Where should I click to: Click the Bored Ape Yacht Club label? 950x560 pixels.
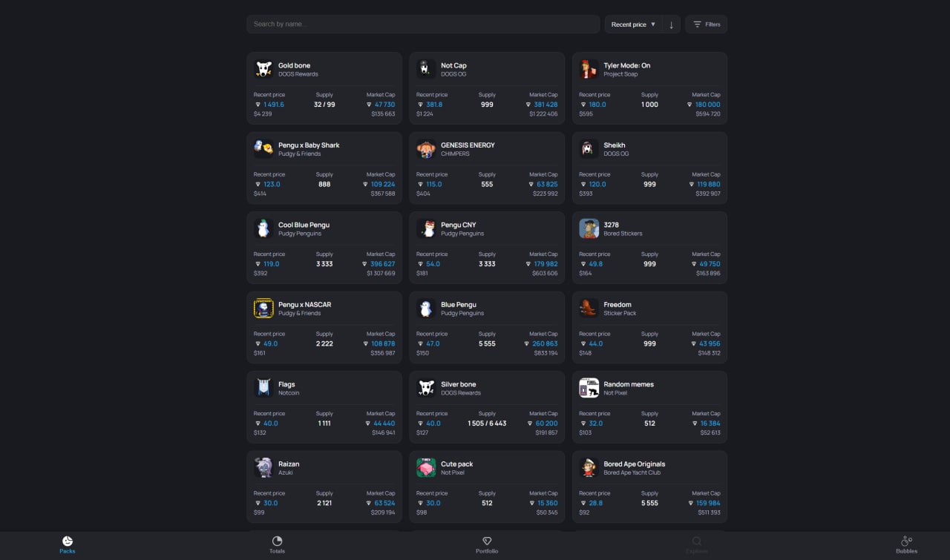[x=632, y=472]
